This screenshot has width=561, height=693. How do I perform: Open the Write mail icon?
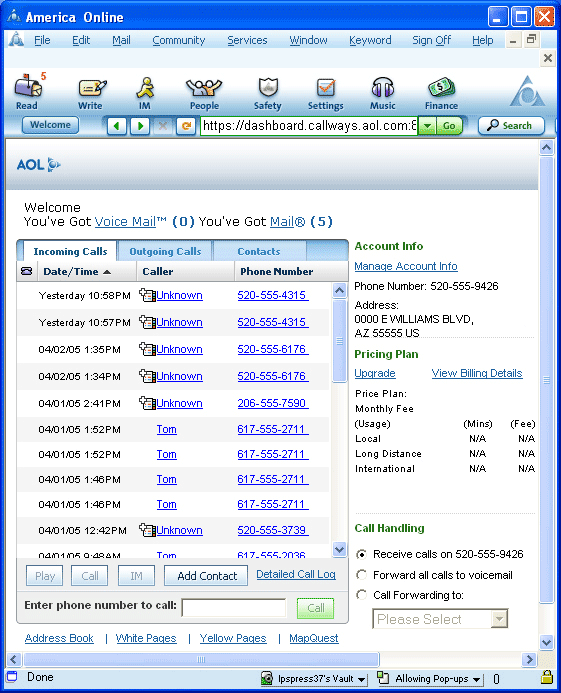[92, 93]
